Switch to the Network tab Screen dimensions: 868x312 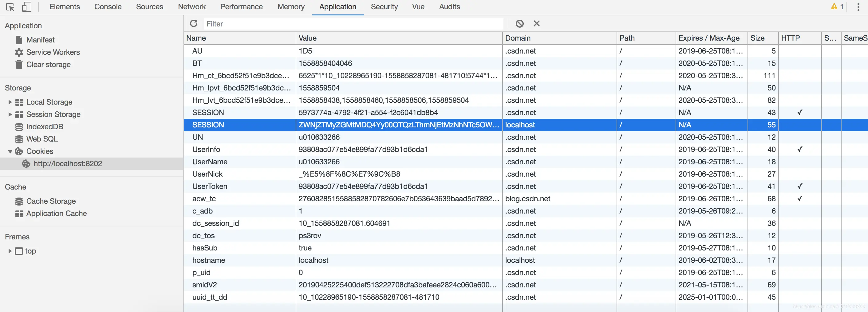[192, 7]
